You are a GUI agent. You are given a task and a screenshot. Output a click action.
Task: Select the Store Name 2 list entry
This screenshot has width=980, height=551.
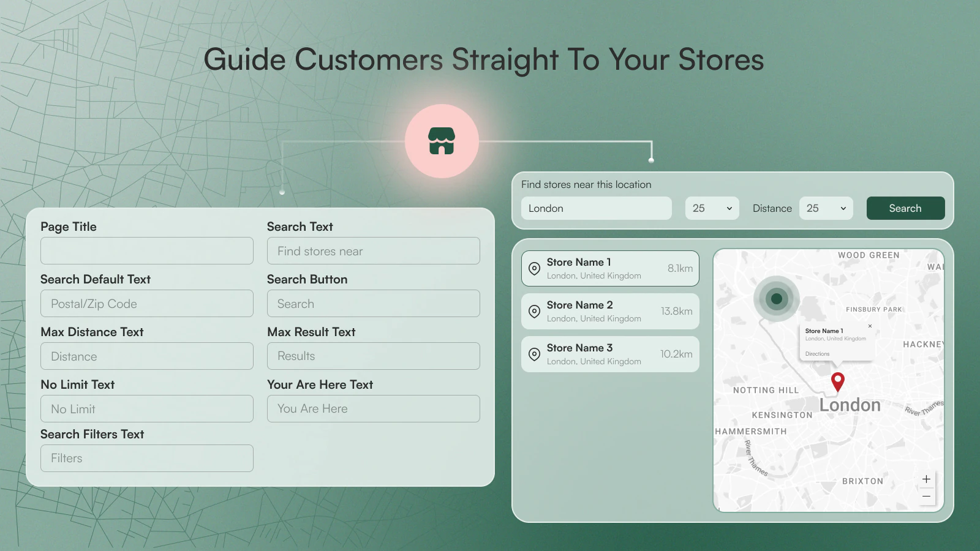(x=609, y=311)
